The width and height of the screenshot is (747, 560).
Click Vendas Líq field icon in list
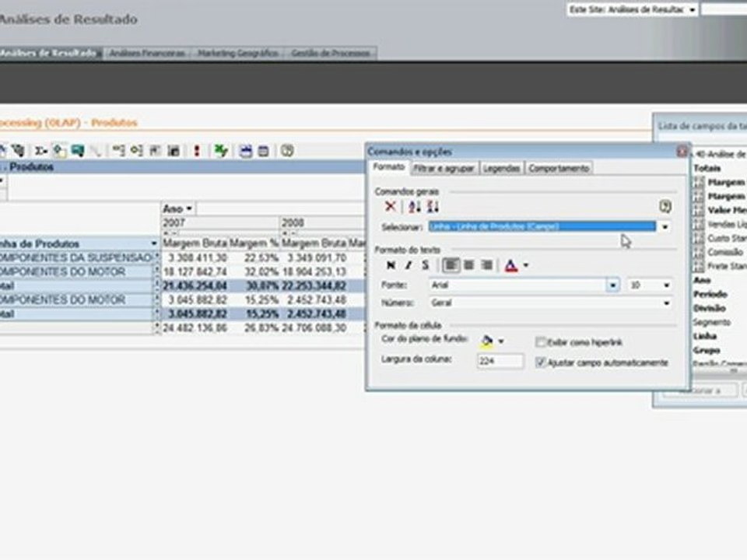coord(699,224)
